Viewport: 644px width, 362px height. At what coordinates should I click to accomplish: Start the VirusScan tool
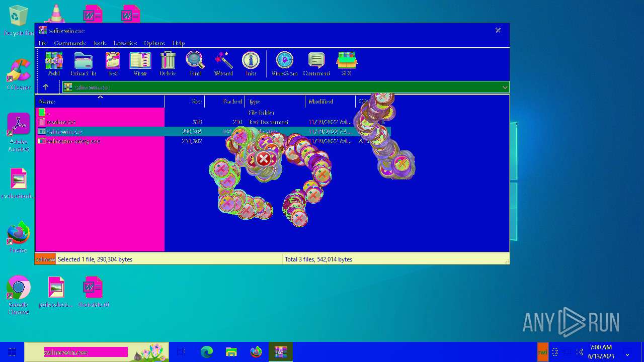pyautogui.click(x=284, y=64)
